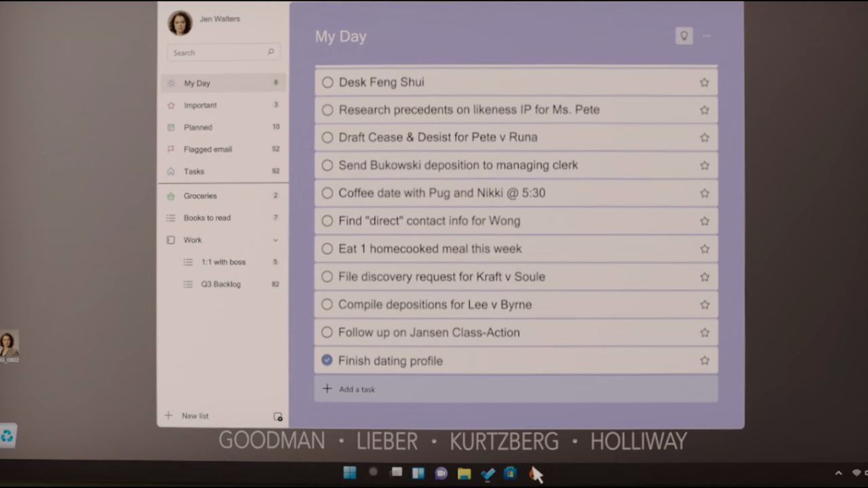This screenshot has height=488, width=868.
Task: Collapse the Work group chevron
Action: click(x=275, y=241)
